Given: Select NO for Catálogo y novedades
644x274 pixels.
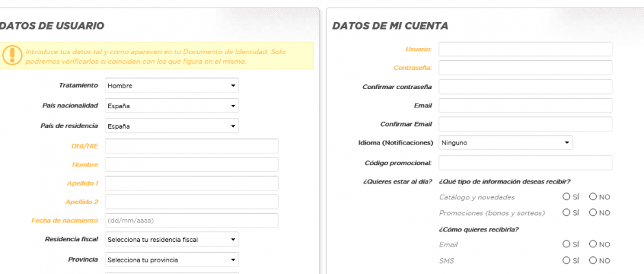Looking at the screenshot, I should [x=593, y=197].
